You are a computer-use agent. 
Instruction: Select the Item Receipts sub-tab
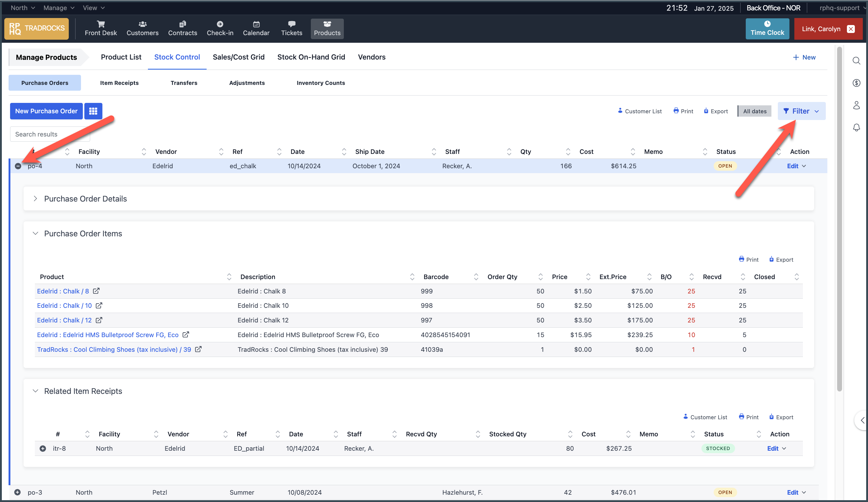(119, 82)
